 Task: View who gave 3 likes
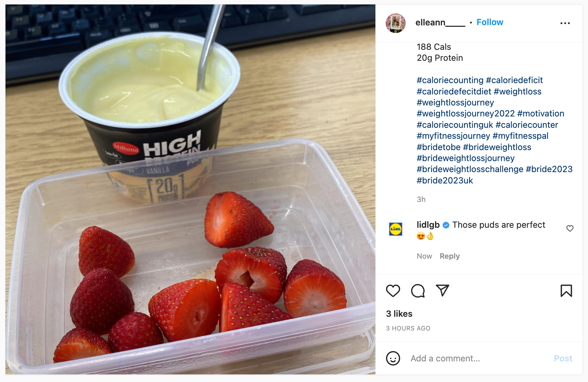pos(399,314)
